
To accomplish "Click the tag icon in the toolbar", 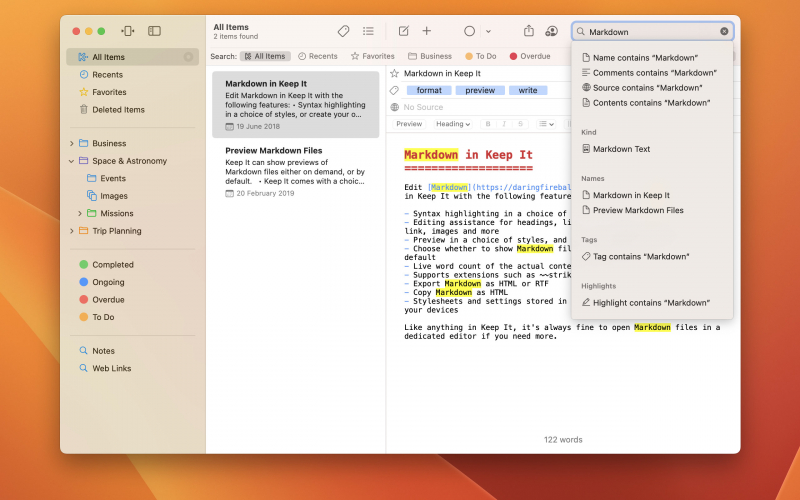I will [x=343, y=31].
